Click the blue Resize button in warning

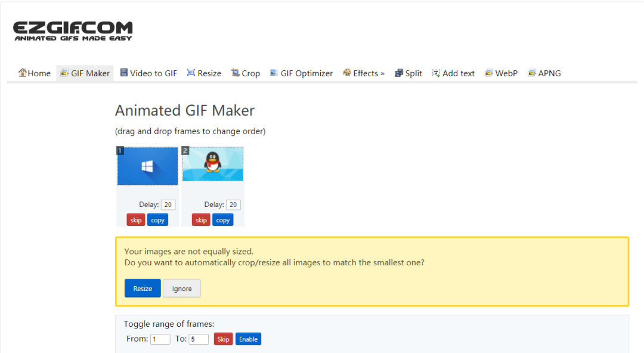143,289
